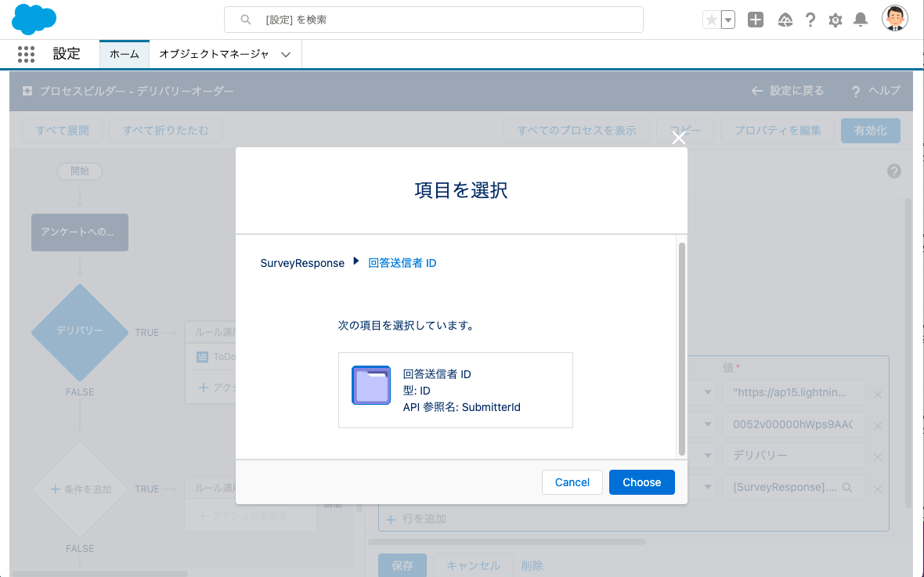Remove the [SurveyResponse] row with X
This screenshot has width=924, height=577.
(x=878, y=489)
